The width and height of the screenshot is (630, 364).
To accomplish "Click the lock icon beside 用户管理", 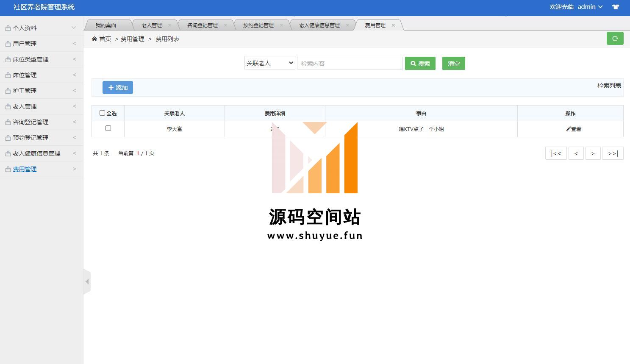I will point(8,44).
